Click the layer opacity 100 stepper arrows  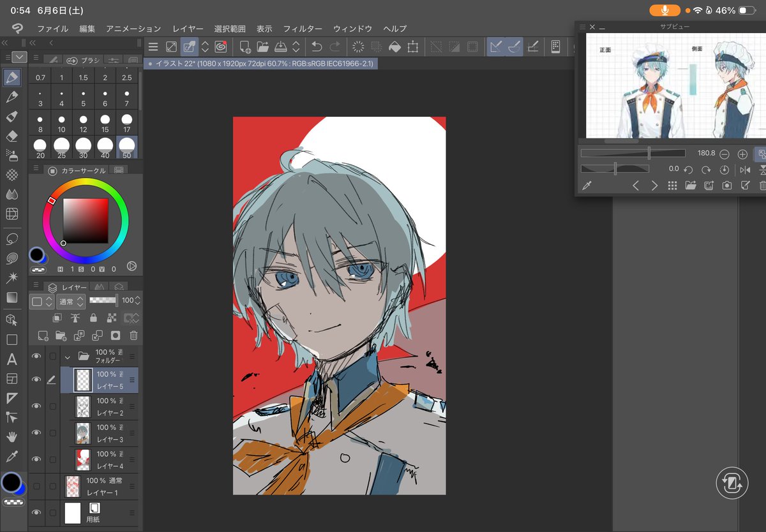pos(138,300)
